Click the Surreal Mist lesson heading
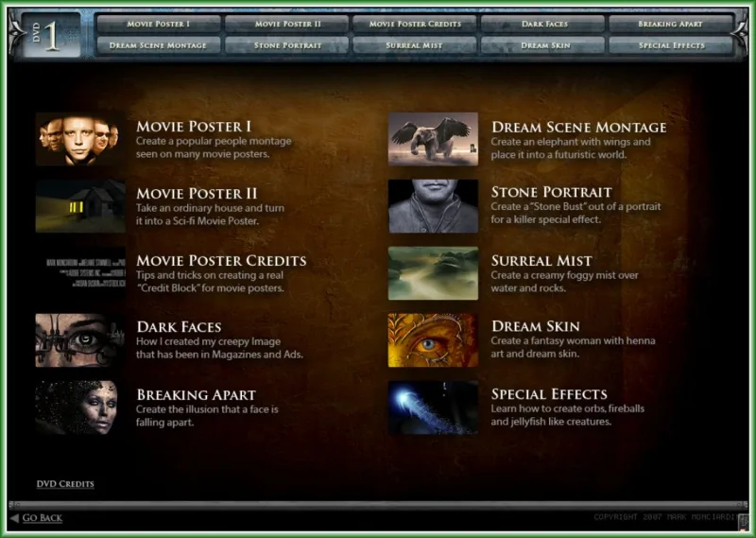This screenshot has width=756, height=538. pos(541,261)
